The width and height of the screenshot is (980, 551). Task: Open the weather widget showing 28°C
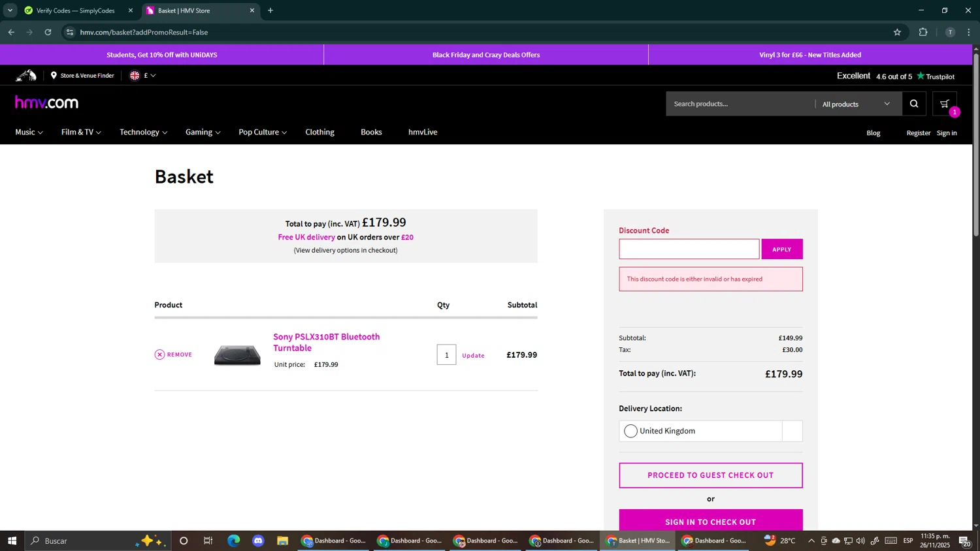[x=780, y=541]
